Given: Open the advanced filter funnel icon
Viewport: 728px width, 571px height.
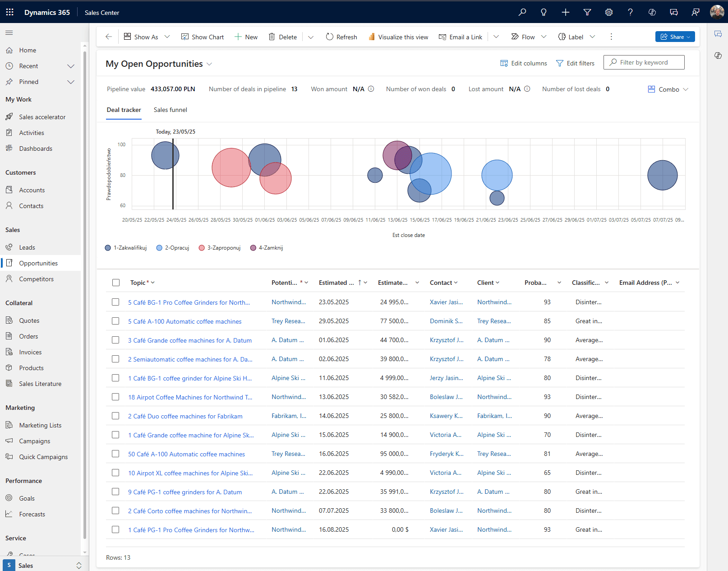Looking at the screenshot, I should click(587, 12).
